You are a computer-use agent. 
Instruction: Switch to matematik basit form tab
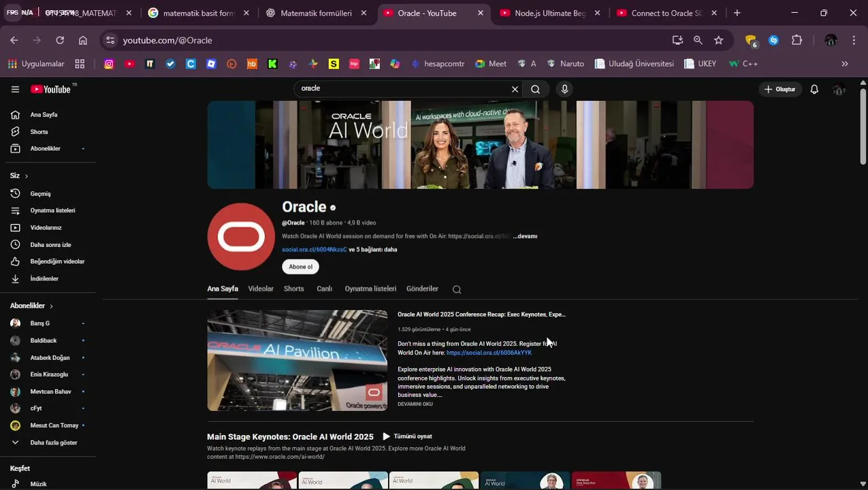click(199, 13)
